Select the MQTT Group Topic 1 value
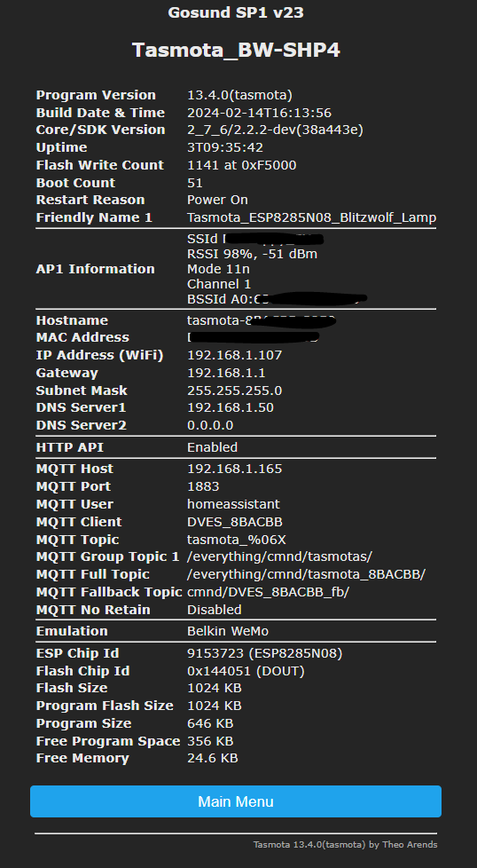 tap(279, 556)
